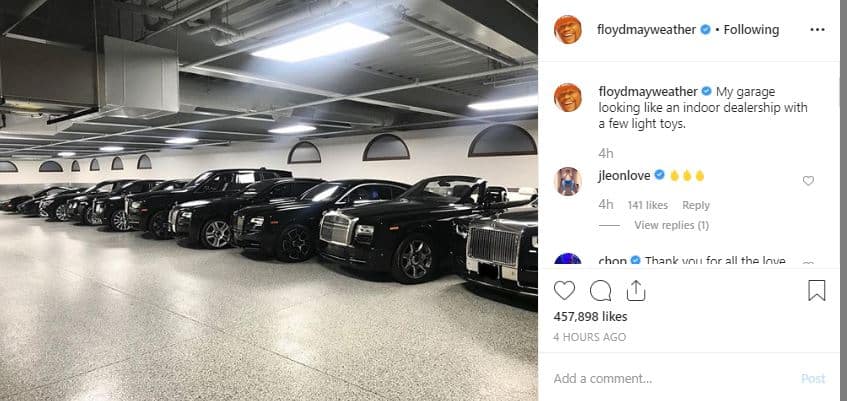Like the post with the heart icon
The image size is (847, 401).
(x=564, y=291)
